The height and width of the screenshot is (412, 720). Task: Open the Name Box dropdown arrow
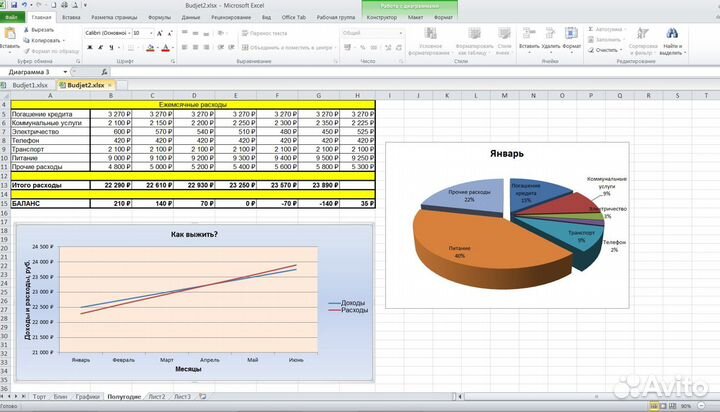pyautogui.click(x=65, y=72)
